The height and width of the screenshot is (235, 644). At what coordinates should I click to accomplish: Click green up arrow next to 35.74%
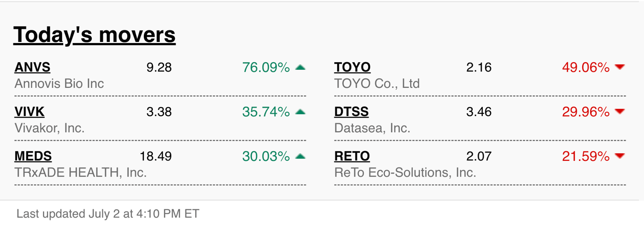(x=300, y=112)
